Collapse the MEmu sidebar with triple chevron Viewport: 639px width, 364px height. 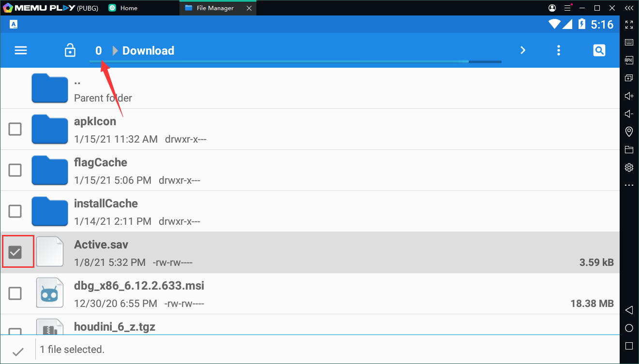tap(629, 8)
